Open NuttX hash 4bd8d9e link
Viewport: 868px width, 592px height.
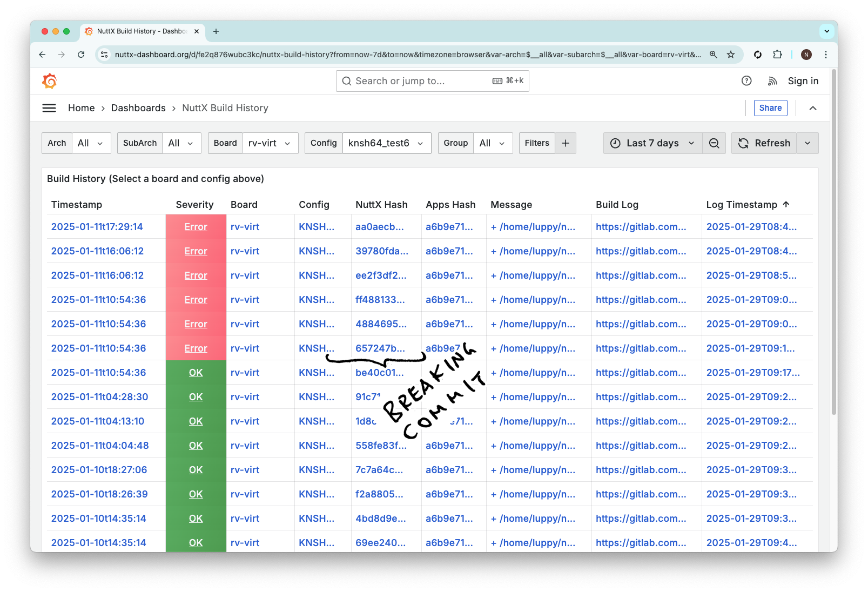tap(381, 519)
